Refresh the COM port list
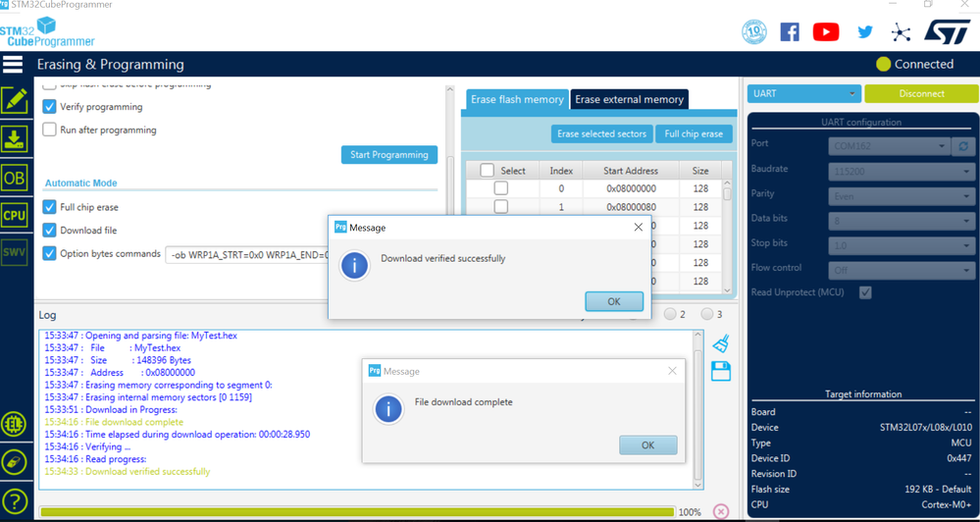 [x=963, y=146]
